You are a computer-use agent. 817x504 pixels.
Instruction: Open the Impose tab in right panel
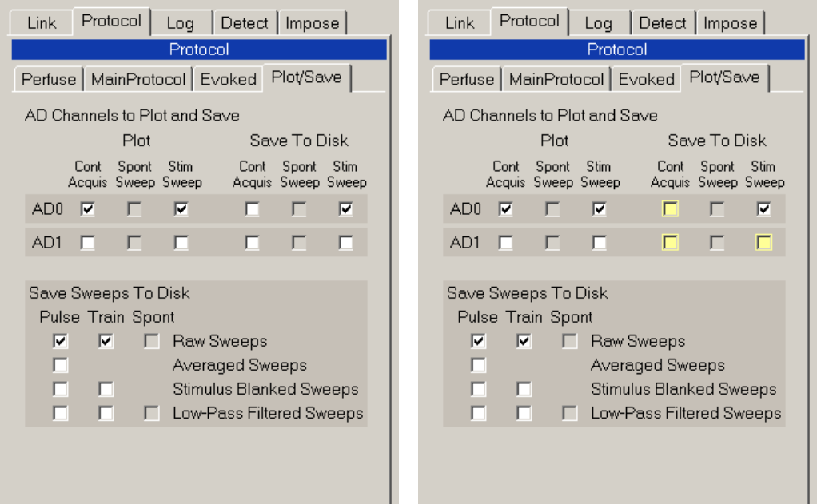(x=730, y=23)
